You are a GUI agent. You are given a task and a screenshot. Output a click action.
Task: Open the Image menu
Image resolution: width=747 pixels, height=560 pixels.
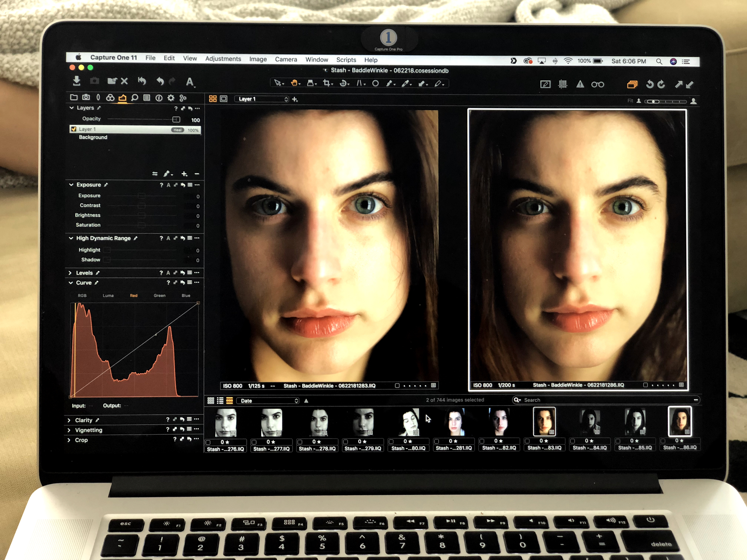click(x=258, y=59)
